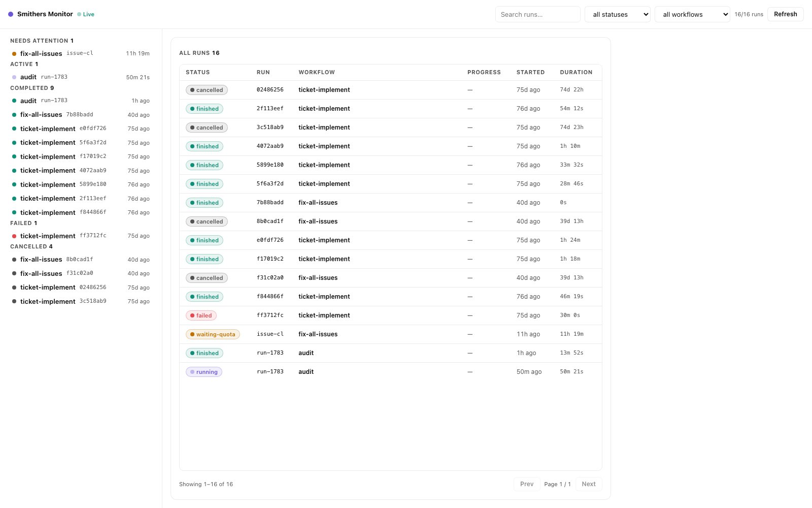Image resolution: width=812 pixels, height=508 pixels.
Task: Click duration 74d 23h cell
Action: point(571,127)
